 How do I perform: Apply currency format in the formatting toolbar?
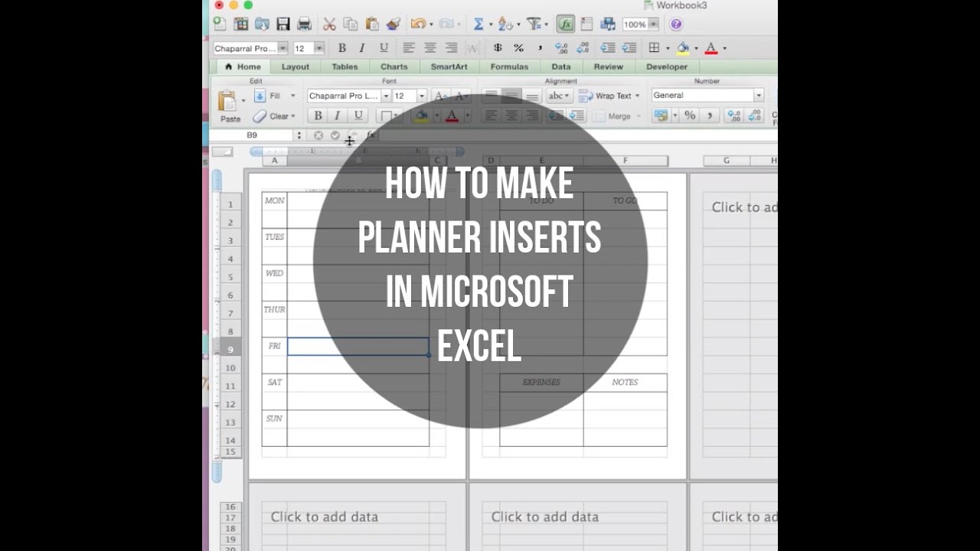tap(498, 48)
